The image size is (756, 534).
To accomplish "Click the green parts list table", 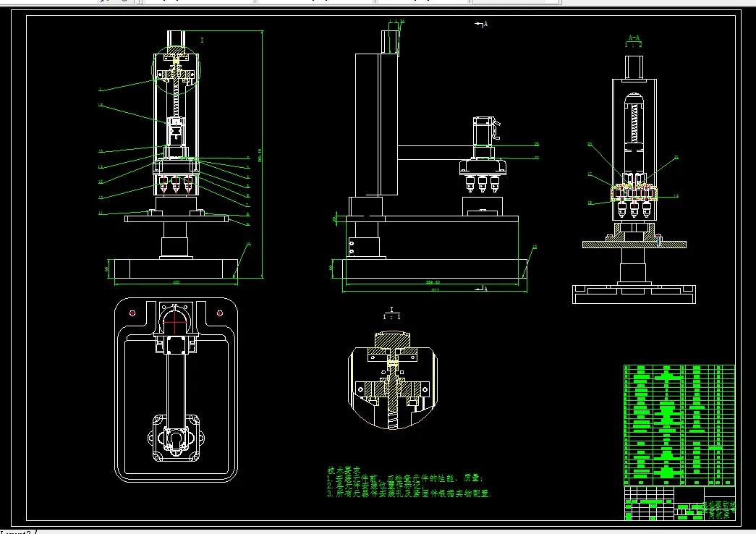I will pos(679,425).
